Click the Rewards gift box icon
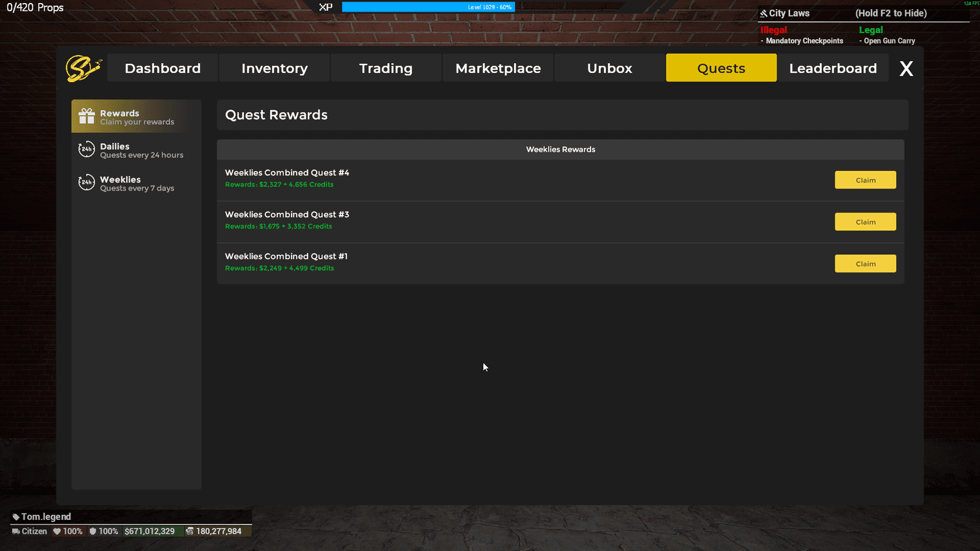Screen dimensions: 980x551 87,116
